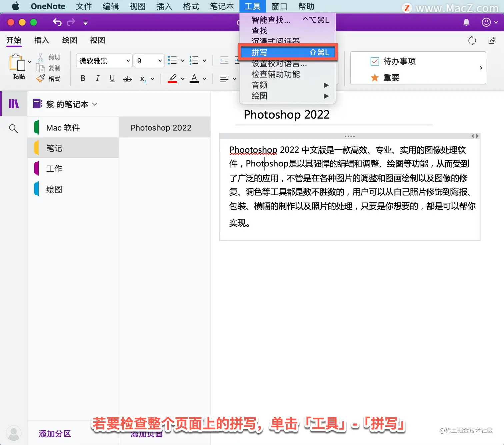Viewport: 504px width, 445px height.
Task: Switch to the 绘图 ribbon tab
Action: point(70,40)
